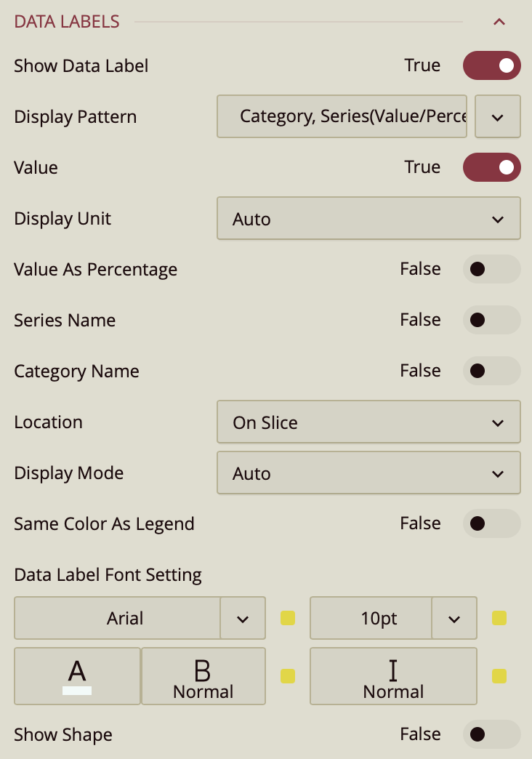Viewport: 532px width, 759px height.
Task: Open the Location dropdown set to On Slice
Action: [x=368, y=422]
